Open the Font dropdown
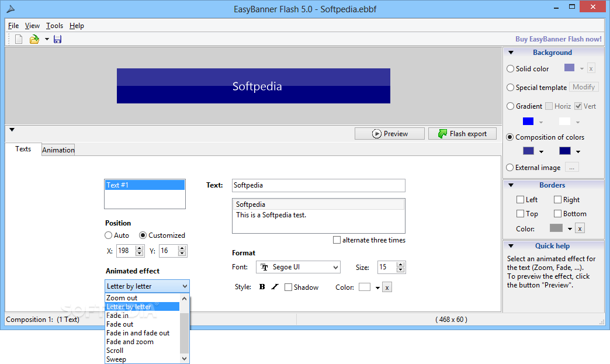The width and height of the screenshot is (610, 364). tap(298, 267)
